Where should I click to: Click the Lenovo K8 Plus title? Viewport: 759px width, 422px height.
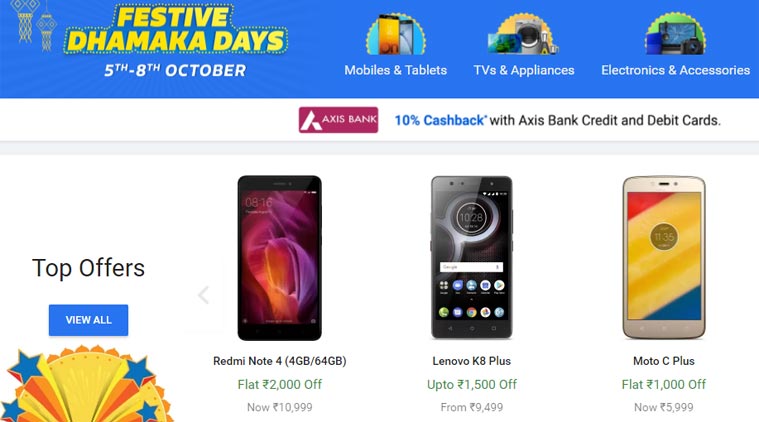pyautogui.click(x=471, y=361)
